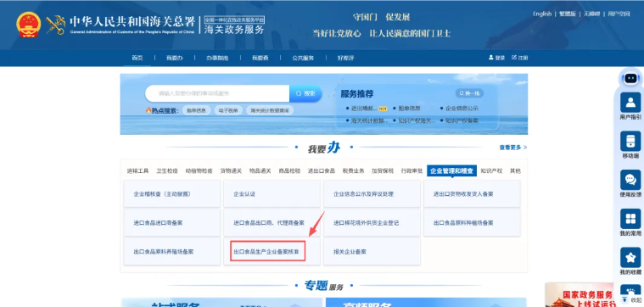The height and width of the screenshot is (307, 644).
Task: Open recommended 海关统计数据... link
Action: [x=370, y=120]
